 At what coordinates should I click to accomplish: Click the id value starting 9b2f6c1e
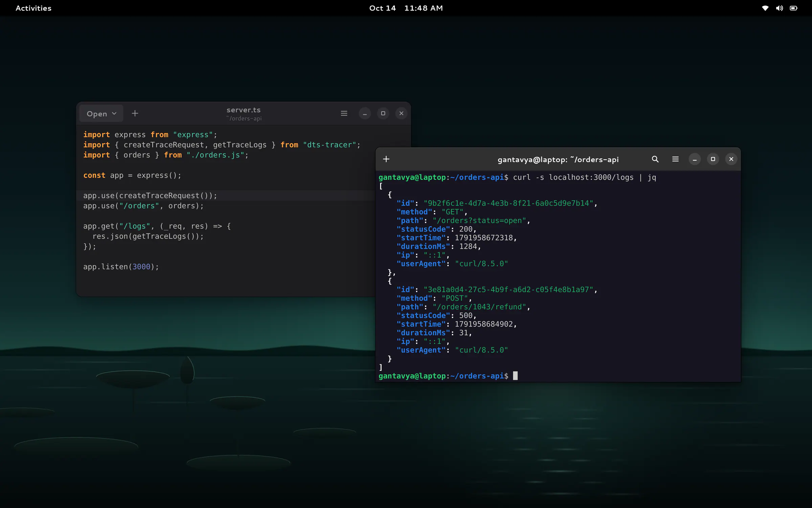pos(509,203)
